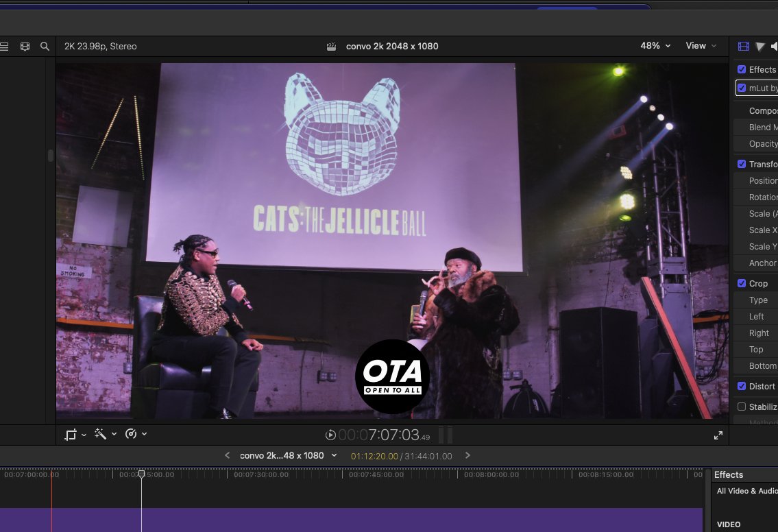
Task: Go back in timeline history
Action: pyautogui.click(x=228, y=455)
